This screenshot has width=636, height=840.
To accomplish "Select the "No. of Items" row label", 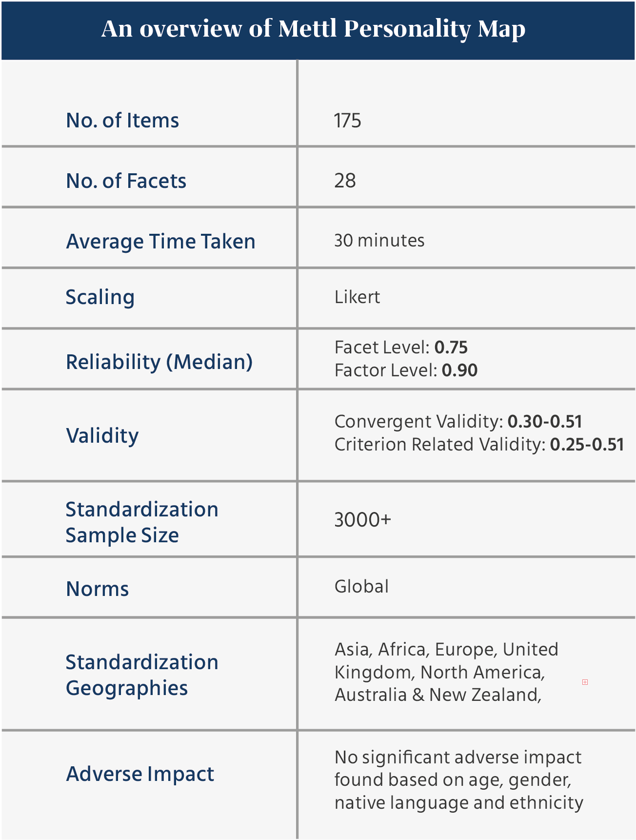I will [122, 121].
